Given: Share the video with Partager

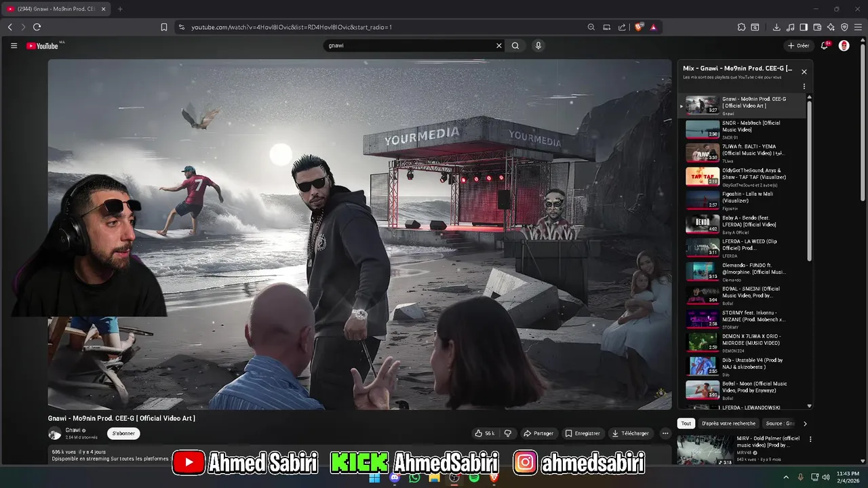Looking at the screenshot, I should (539, 433).
